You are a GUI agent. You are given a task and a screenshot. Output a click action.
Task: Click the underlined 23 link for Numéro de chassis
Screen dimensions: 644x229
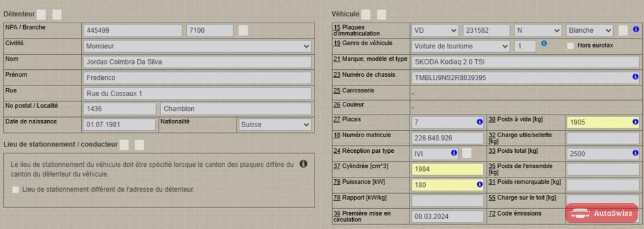tap(337, 74)
